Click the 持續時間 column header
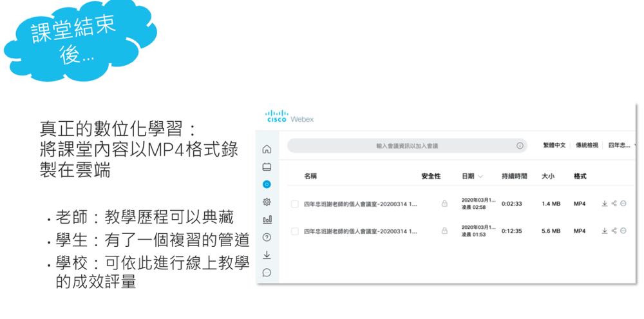This screenshot has height=319, width=644. (514, 177)
